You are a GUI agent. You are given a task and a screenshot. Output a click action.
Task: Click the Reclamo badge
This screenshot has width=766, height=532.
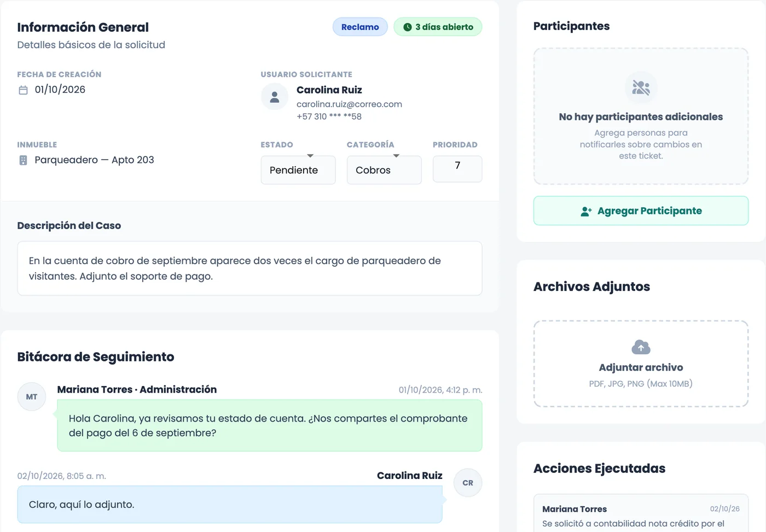click(360, 27)
